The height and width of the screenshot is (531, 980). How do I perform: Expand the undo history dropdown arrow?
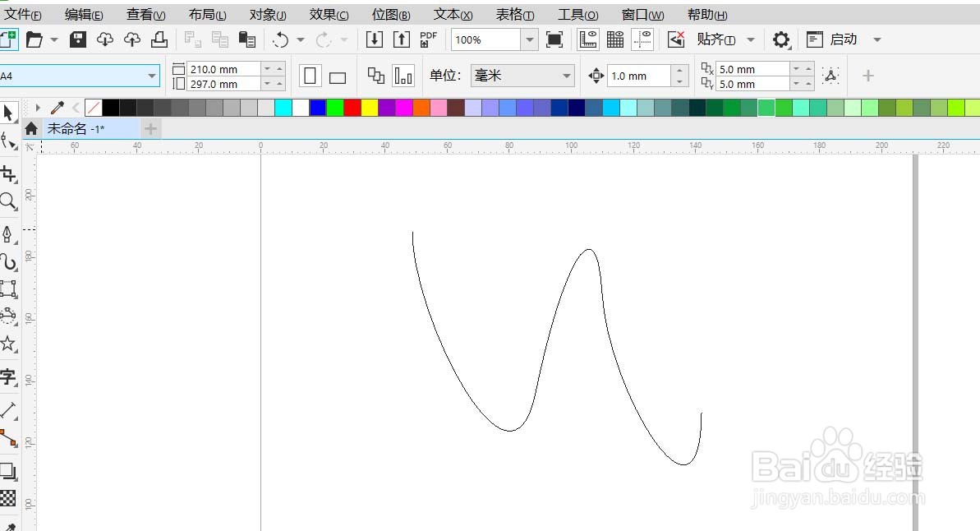(301, 40)
